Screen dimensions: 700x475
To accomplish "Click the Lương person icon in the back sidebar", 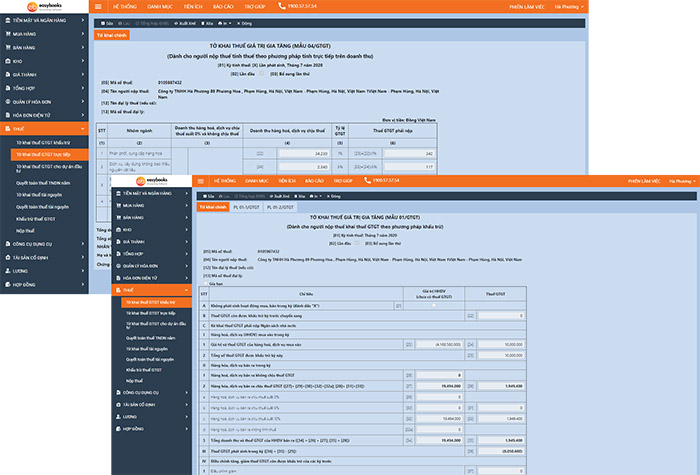I will pos(8,271).
